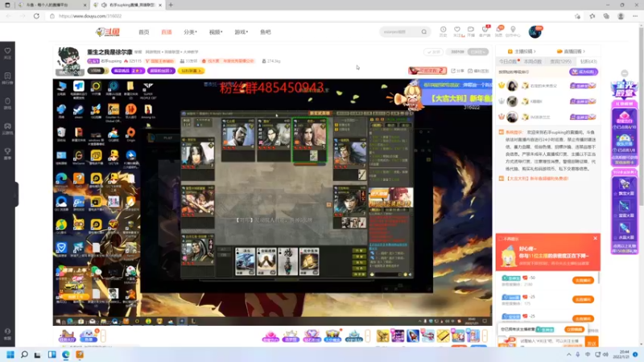
Task: Toggle the microphone icon in system tray
Action: point(578,355)
